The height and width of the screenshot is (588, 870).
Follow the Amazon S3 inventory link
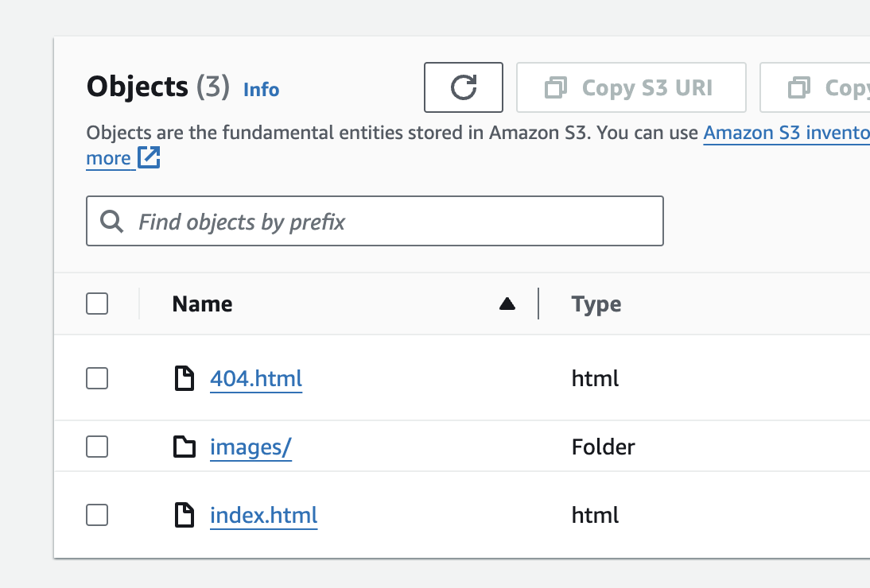point(786,133)
